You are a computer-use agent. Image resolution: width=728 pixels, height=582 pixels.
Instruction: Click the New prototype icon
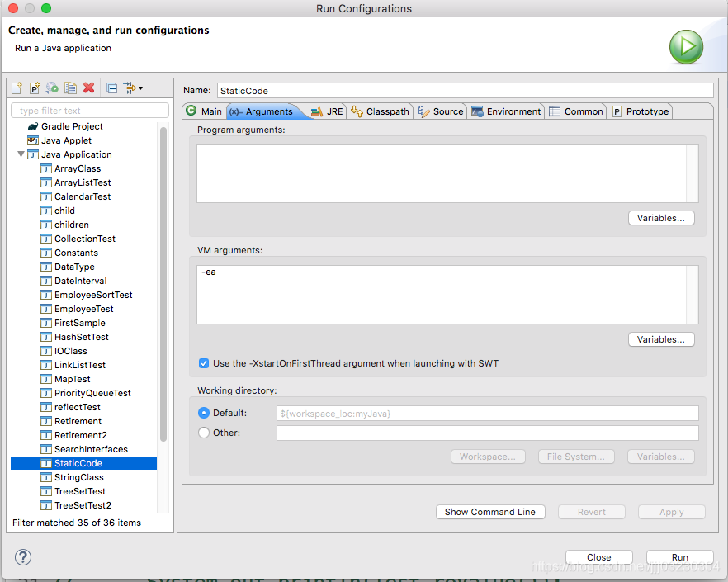coord(35,88)
